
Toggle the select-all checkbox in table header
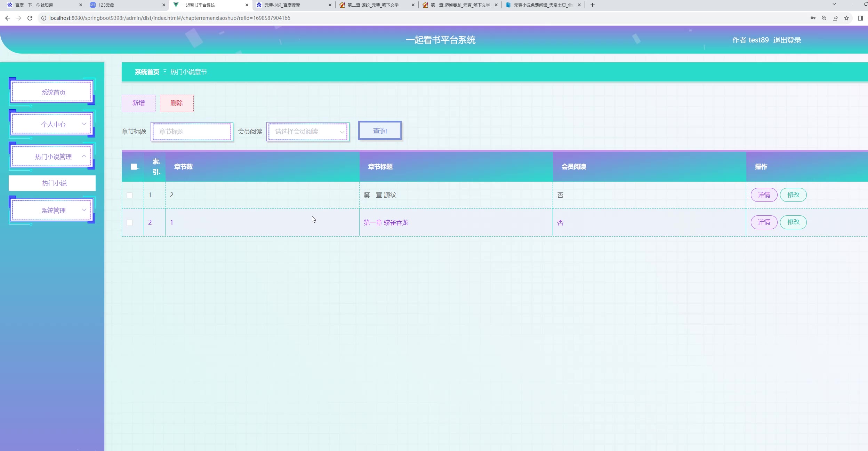(x=134, y=167)
